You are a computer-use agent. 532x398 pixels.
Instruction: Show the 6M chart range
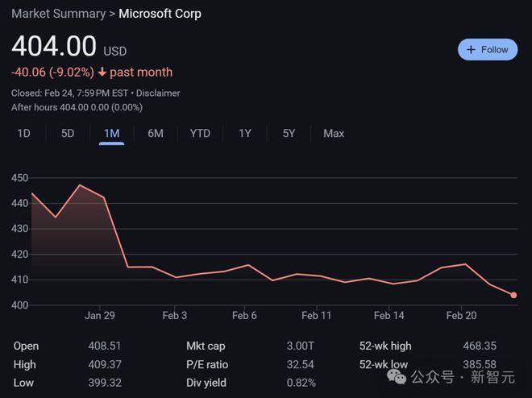[x=156, y=133]
